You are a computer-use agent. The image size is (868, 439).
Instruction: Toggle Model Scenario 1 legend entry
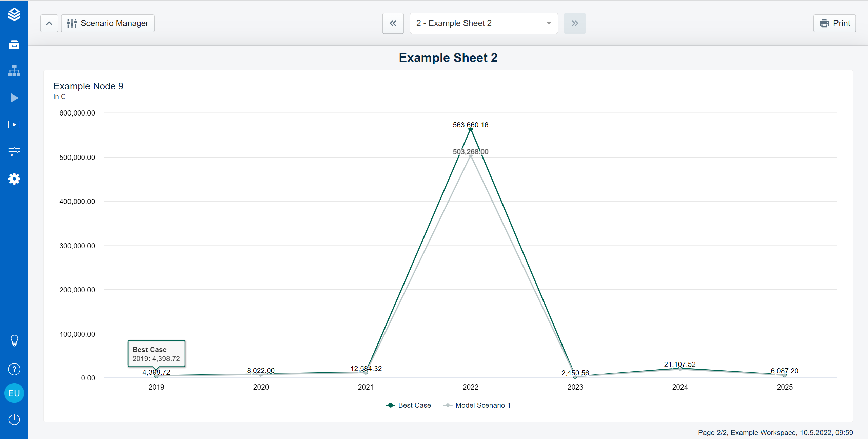click(x=477, y=405)
